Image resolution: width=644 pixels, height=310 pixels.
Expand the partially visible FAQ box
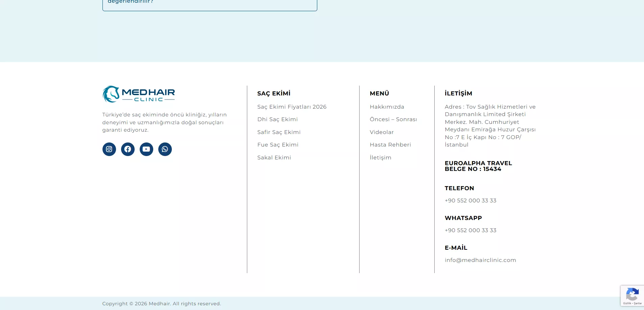209,3
